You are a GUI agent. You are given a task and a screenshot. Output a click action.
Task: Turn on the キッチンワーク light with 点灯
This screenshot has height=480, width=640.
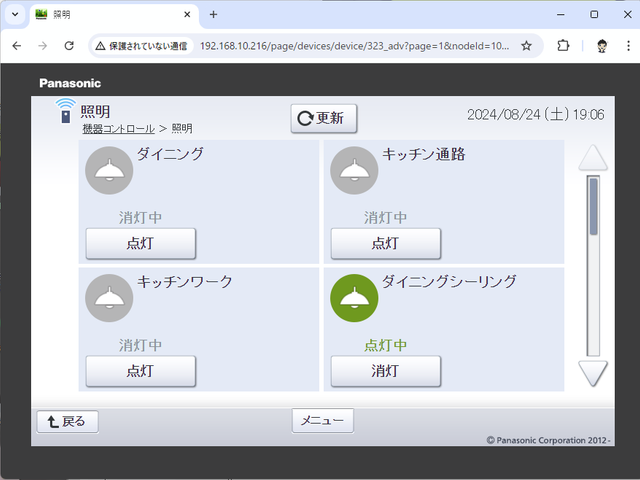[140, 371]
